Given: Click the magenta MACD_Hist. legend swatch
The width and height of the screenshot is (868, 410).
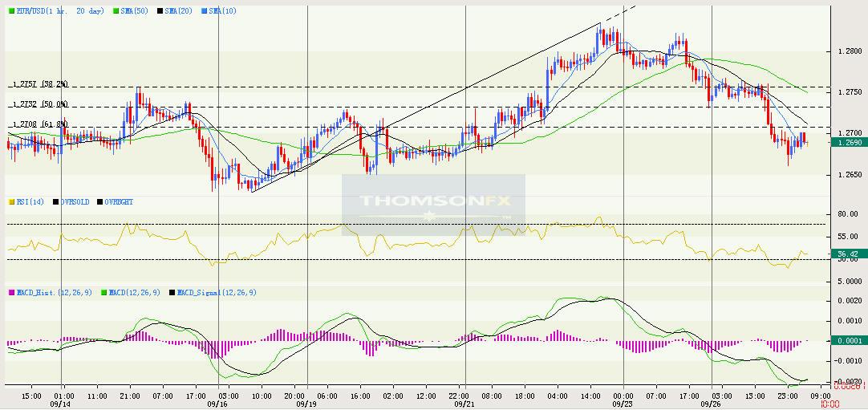Looking at the screenshot, I should click(x=10, y=292).
